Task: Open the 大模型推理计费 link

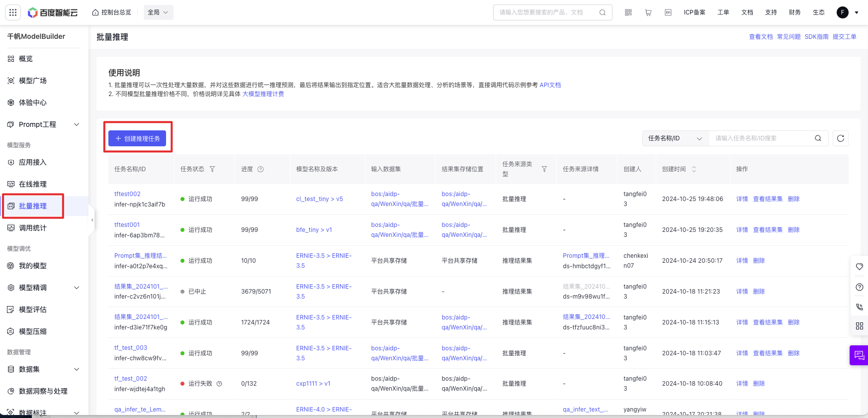Action: pos(263,94)
